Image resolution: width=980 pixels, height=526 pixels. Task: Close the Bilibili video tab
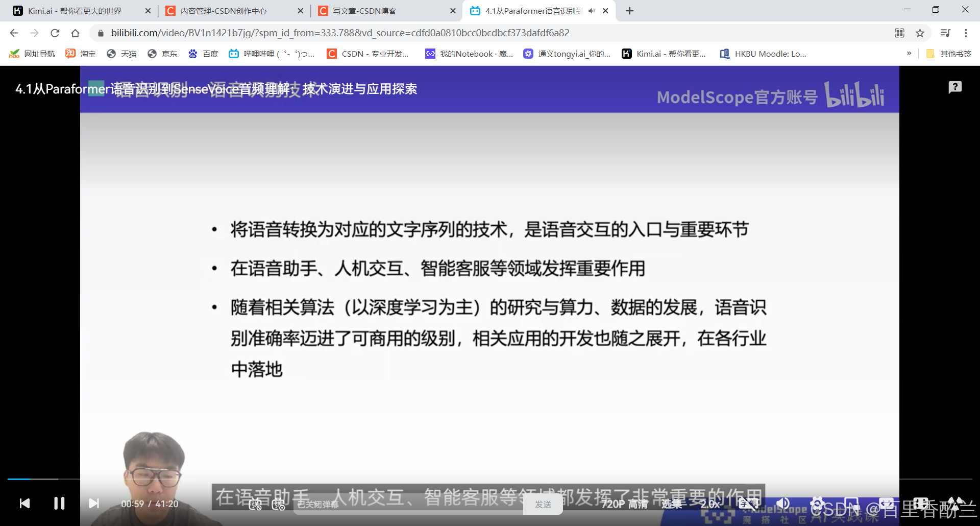[x=605, y=11]
